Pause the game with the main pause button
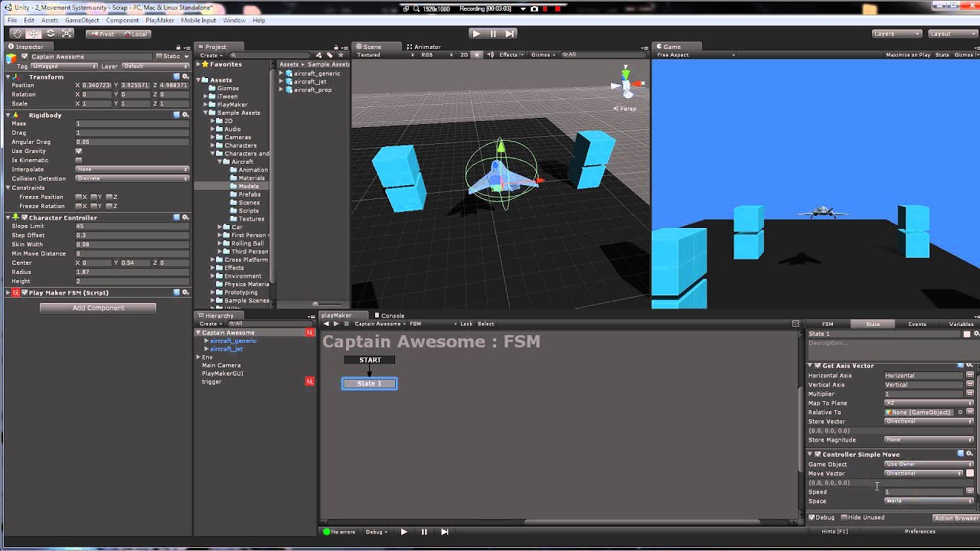The width and height of the screenshot is (980, 551). point(493,34)
